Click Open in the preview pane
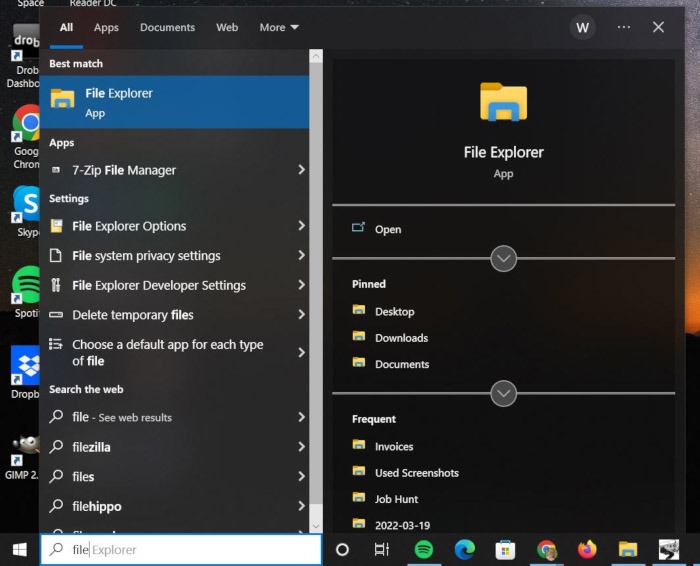The width and height of the screenshot is (700, 566). [388, 229]
